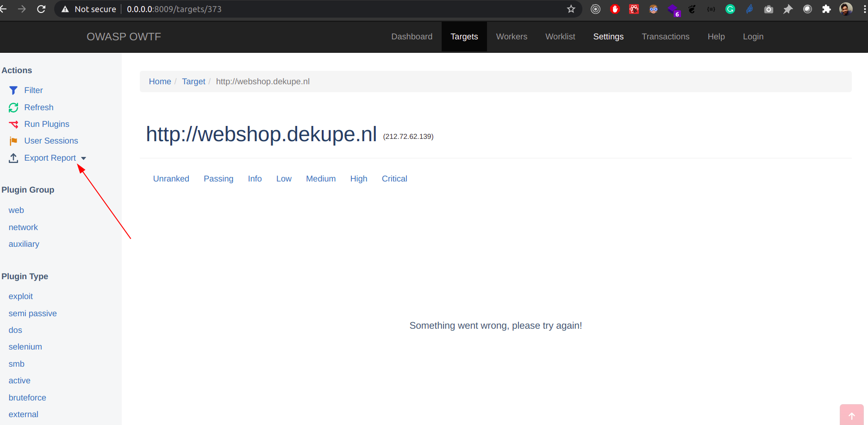Image resolution: width=868 pixels, height=425 pixels.
Task: Click the red hand blocker extension icon
Action: [615, 9]
